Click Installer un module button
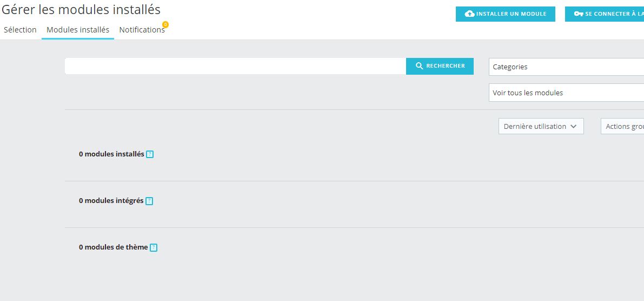Image resolution: width=644 pixels, height=301 pixels. (506, 14)
